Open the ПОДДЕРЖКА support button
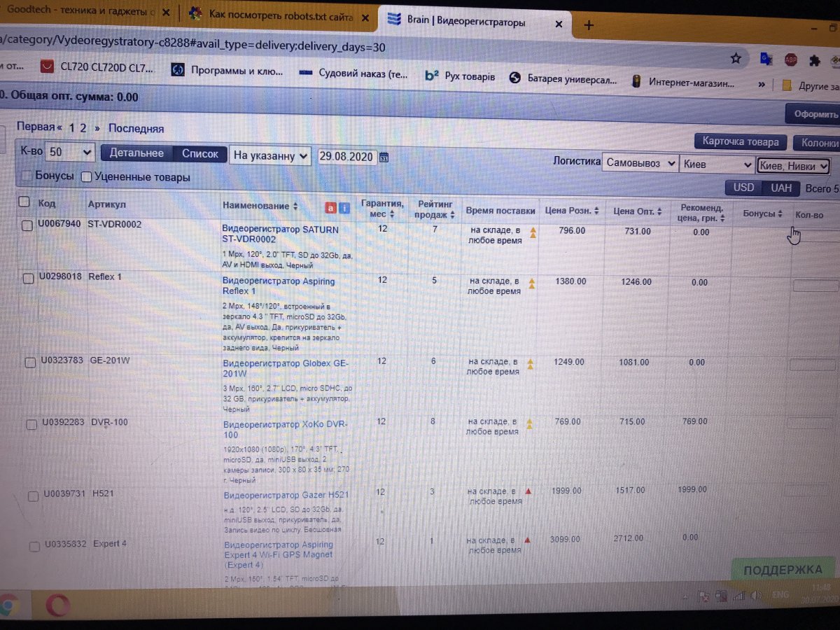 (783, 570)
